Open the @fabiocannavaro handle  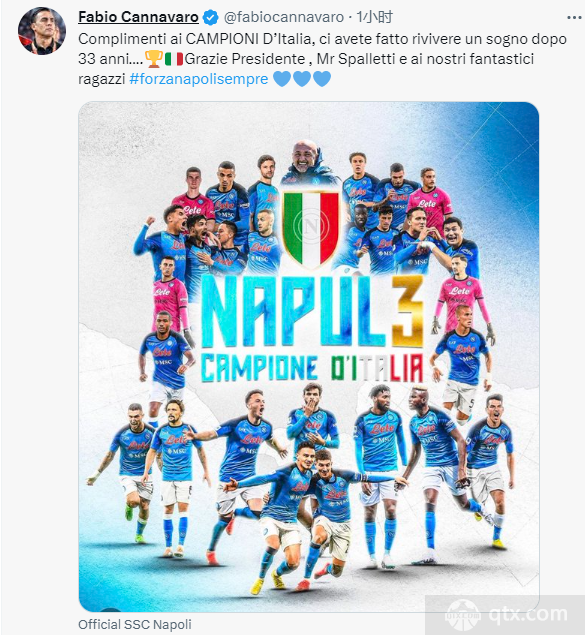284,17
